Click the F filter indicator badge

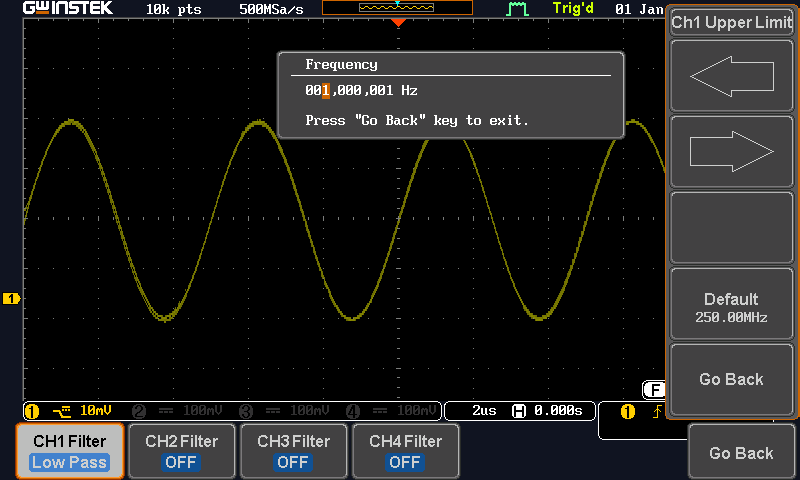tap(654, 390)
